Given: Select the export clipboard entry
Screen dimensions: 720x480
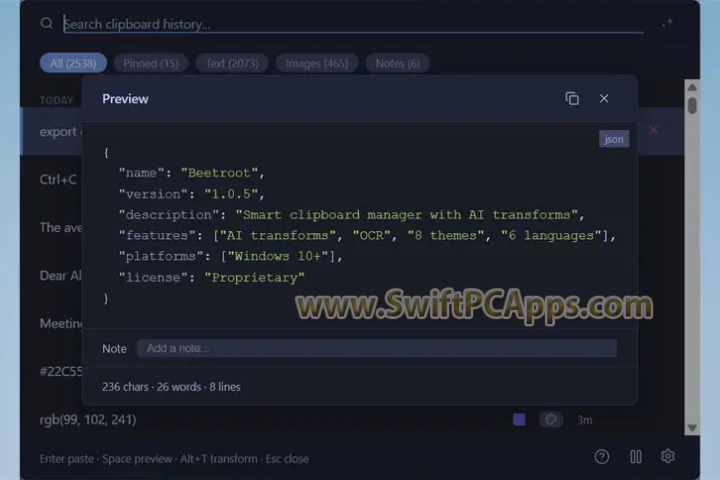Looking at the screenshot, I should coord(58,132).
